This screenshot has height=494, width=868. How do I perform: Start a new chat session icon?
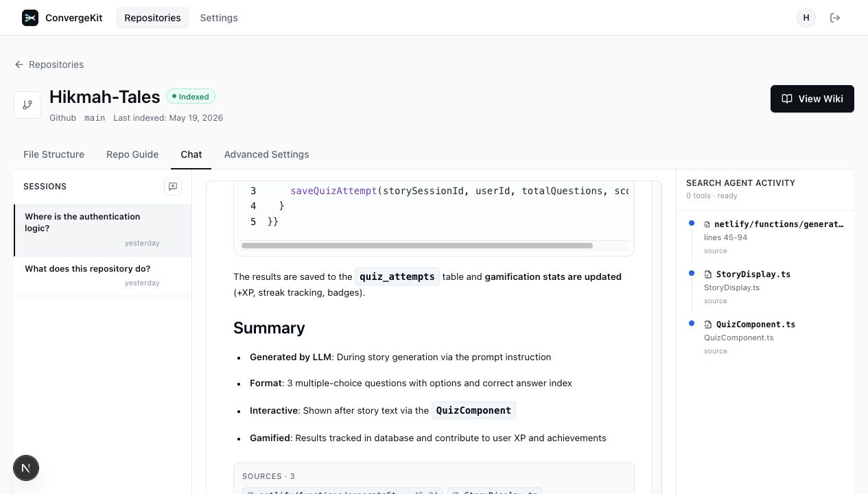tap(173, 187)
